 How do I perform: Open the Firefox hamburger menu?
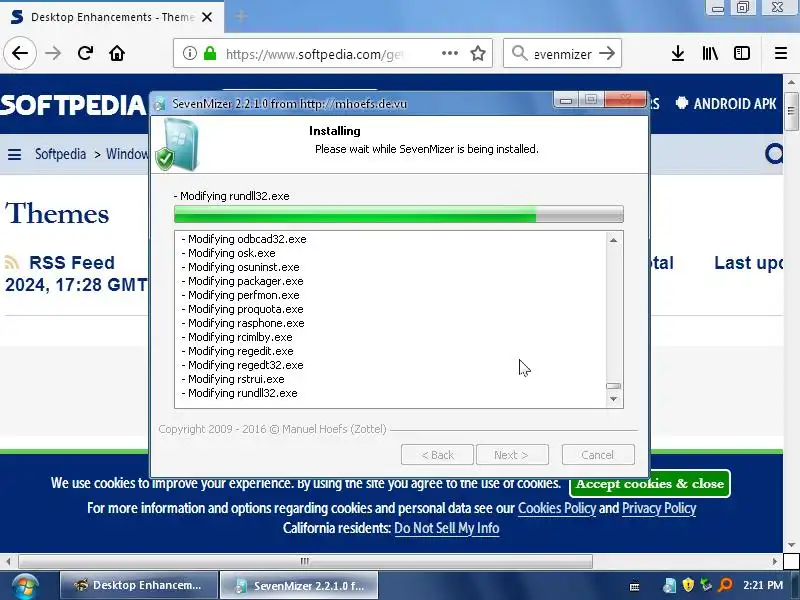point(781,53)
